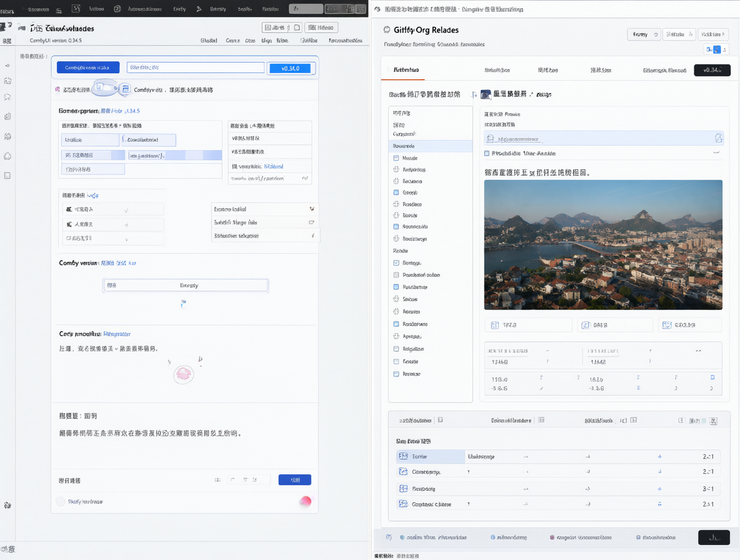This screenshot has height=560, width=740.
Task: Click the Feurry button in right window header
Action: tap(644, 34)
